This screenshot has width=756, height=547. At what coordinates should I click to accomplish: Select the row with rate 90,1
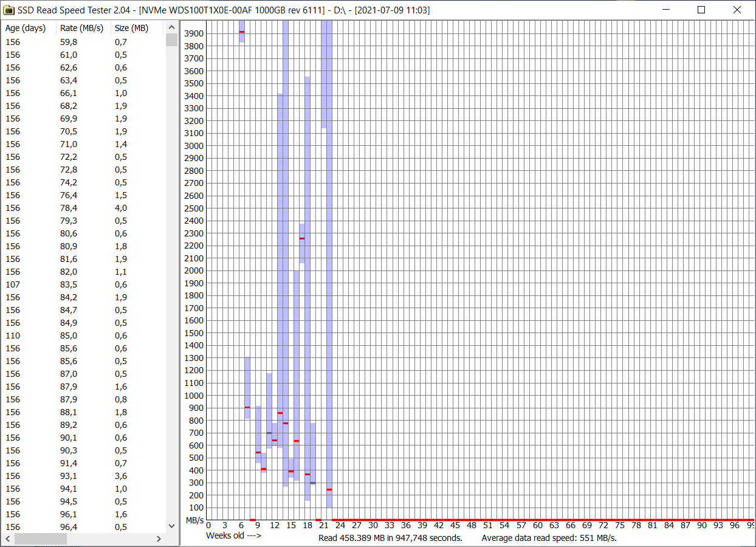pyautogui.click(x=83, y=438)
